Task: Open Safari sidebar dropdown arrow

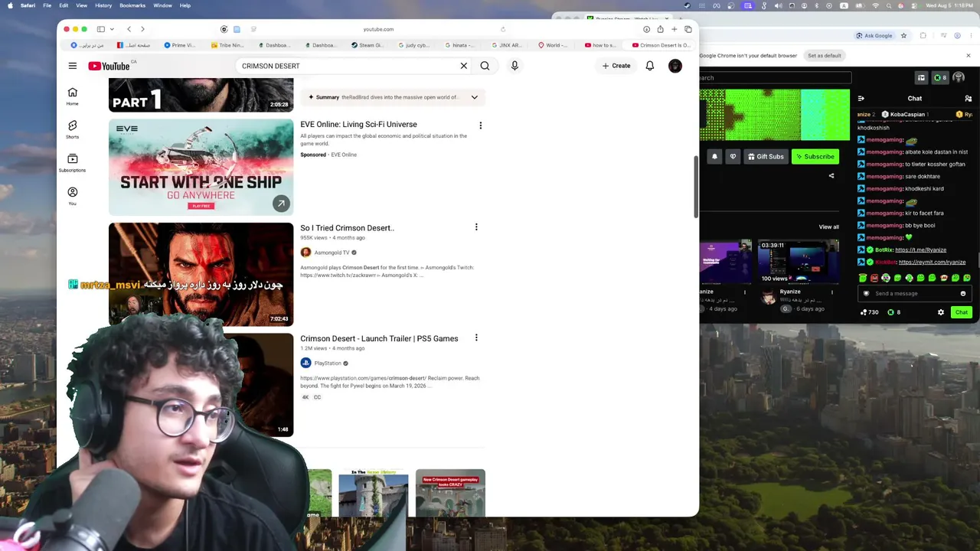Action: (x=112, y=29)
